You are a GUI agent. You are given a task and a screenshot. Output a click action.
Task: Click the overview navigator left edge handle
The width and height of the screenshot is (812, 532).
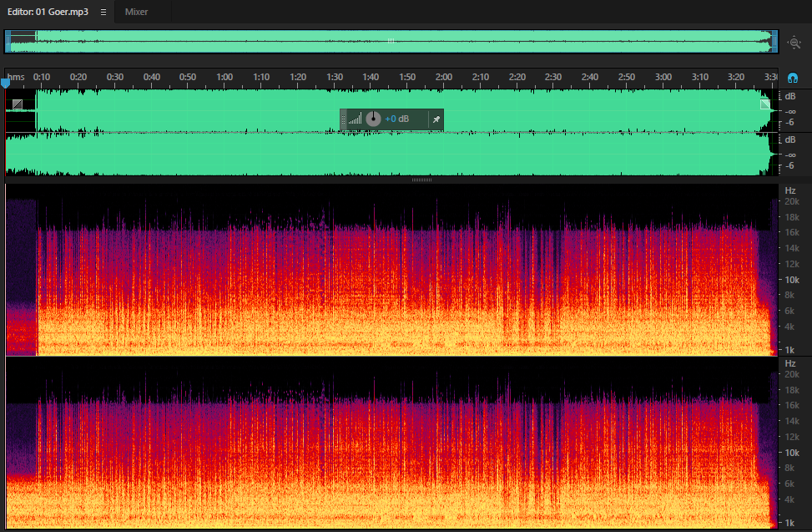click(8, 42)
